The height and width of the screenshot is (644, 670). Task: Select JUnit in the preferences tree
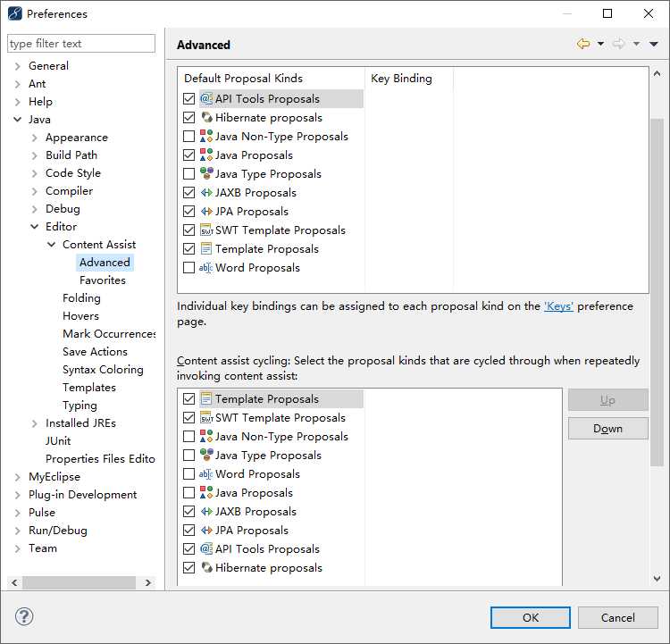pos(58,441)
